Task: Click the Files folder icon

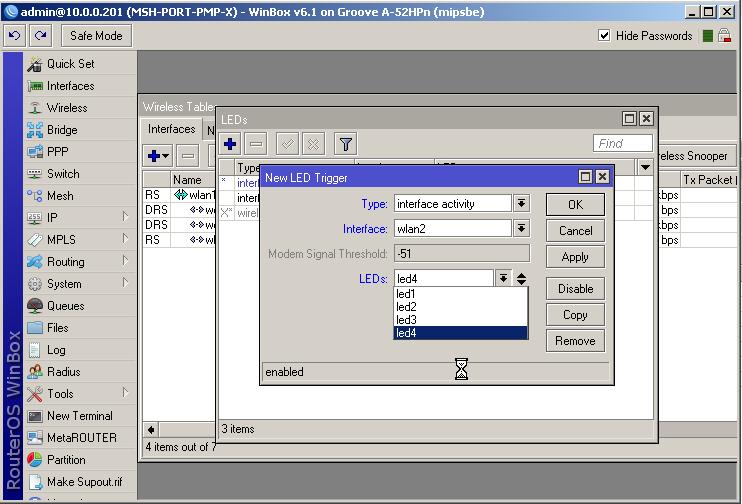Action: (x=35, y=327)
